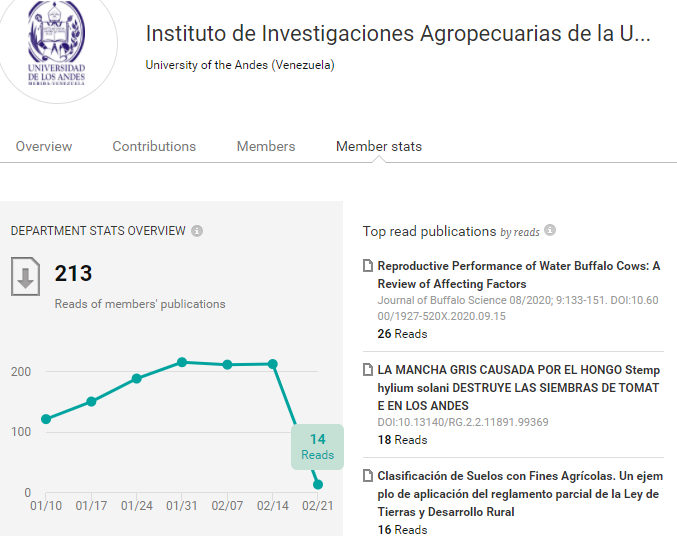
Task: Open the Overview tab
Action: 44,146
